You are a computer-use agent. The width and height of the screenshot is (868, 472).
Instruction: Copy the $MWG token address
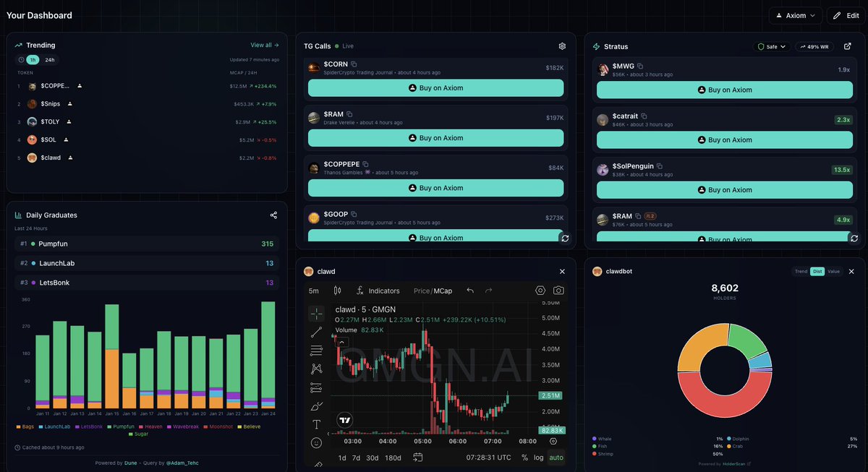(641, 66)
